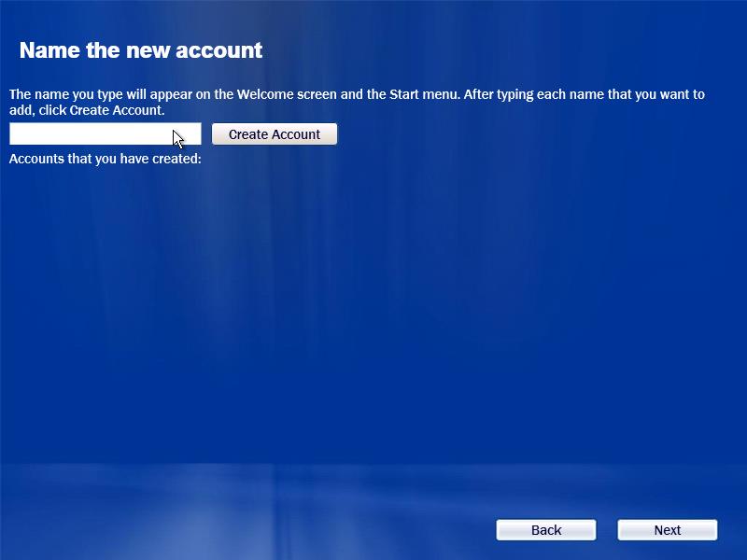Click the 'Name the new account' heading

141,50
